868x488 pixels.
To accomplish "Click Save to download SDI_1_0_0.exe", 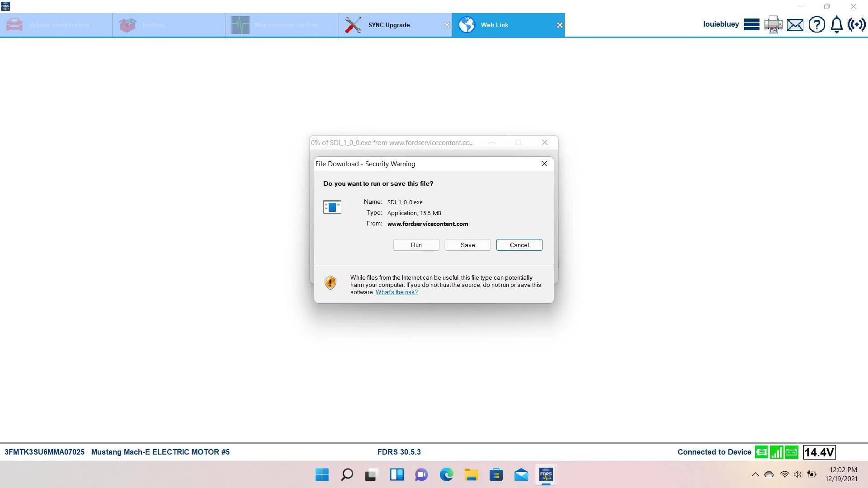I will tap(468, 245).
